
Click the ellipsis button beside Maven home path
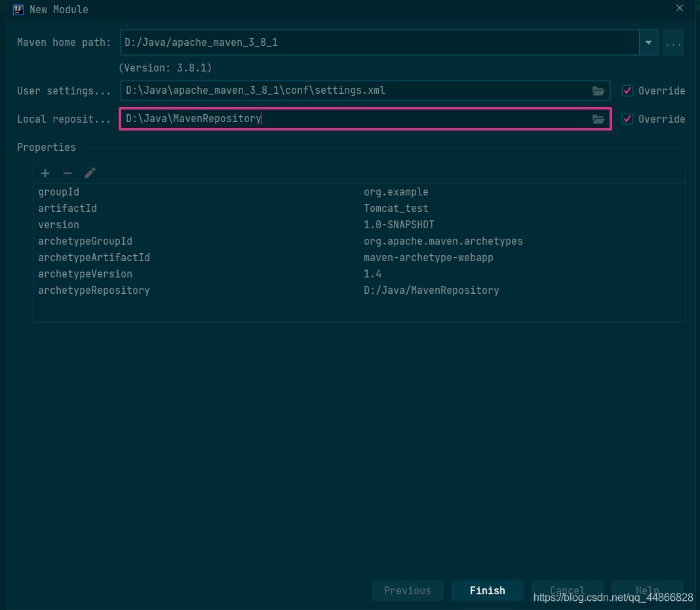coord(673,43)
